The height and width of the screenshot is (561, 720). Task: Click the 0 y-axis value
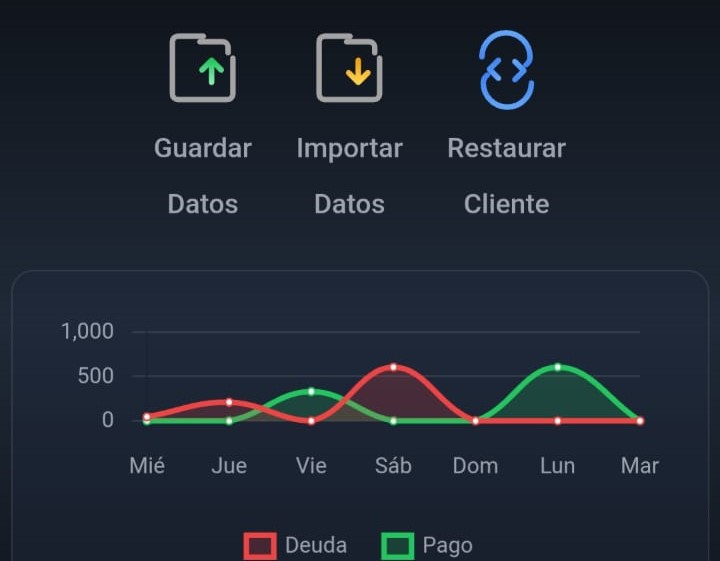pyautogui.click(x=108, y=420)
